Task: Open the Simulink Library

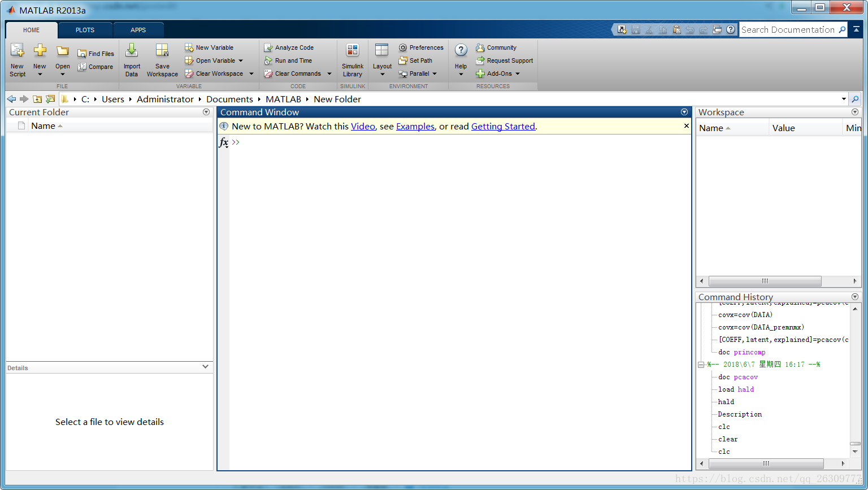Action: [x=353, y=60]
